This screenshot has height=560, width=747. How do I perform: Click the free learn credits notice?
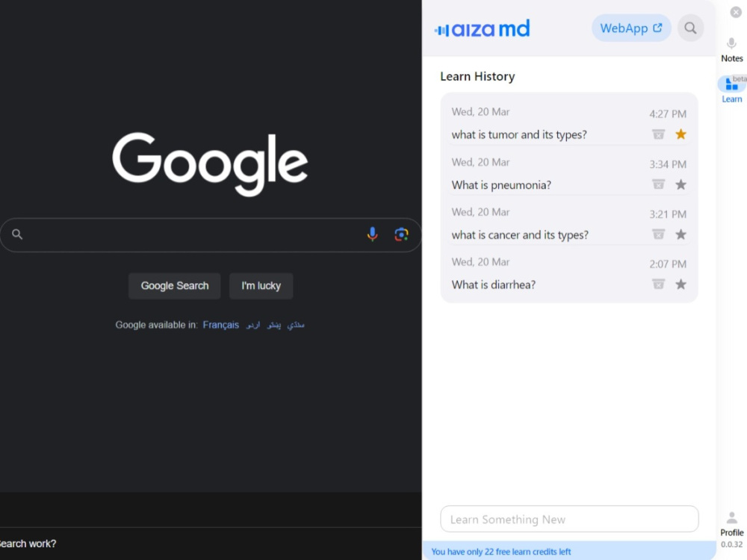coord(501,552)
